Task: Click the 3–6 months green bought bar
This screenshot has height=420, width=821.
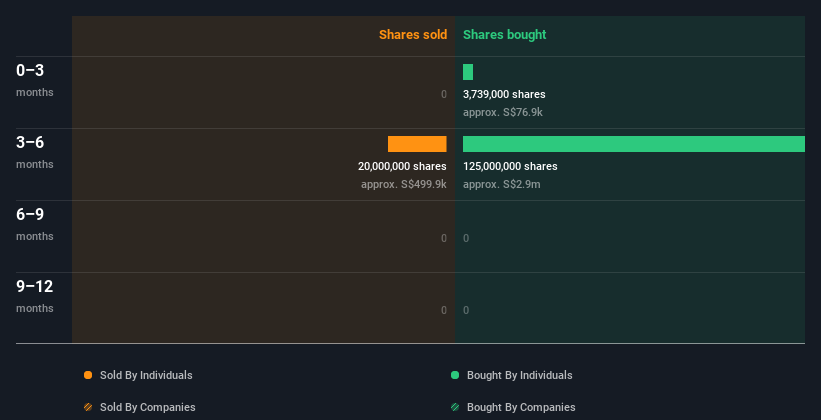Action: 634,144
